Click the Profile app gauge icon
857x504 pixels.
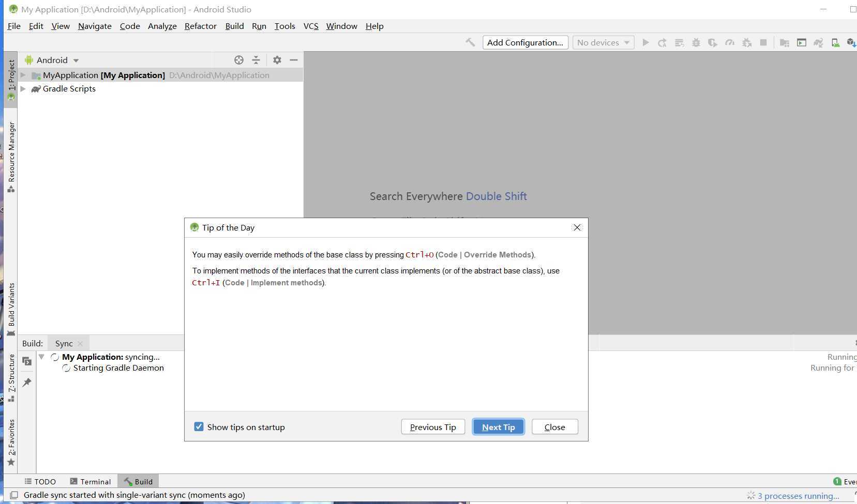(x=730, y=42)
